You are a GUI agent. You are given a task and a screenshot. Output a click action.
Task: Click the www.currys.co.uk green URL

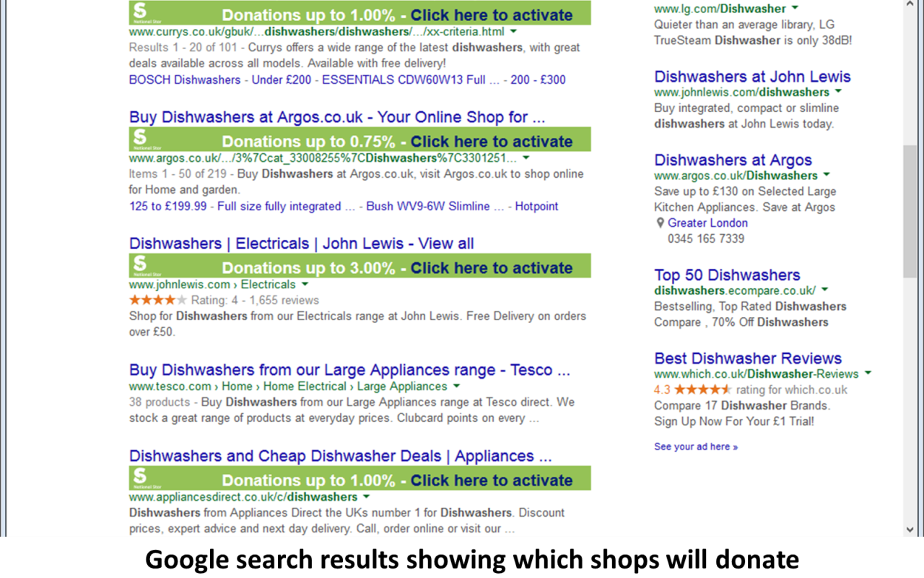pyautogui.click(x=317, y=32)
